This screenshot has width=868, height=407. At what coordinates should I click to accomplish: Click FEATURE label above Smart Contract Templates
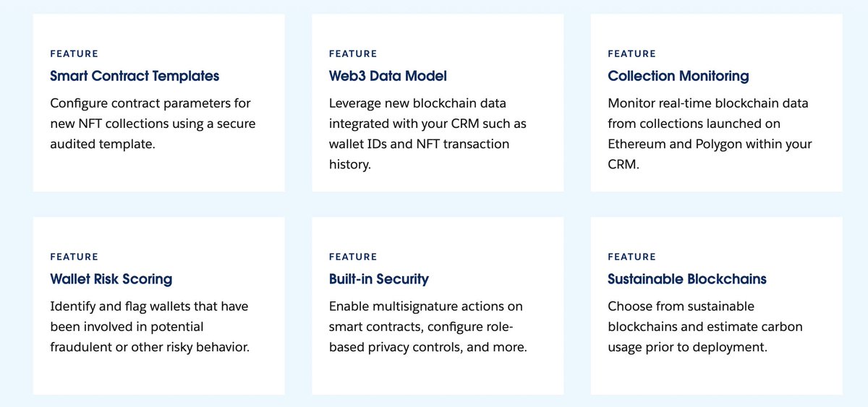(x=75, y=53)
